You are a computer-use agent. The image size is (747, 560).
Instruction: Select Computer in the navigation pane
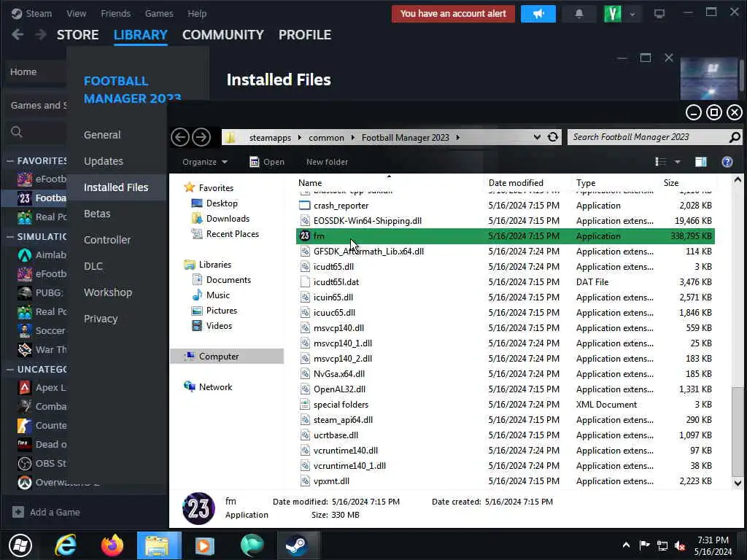click(227, 356)
